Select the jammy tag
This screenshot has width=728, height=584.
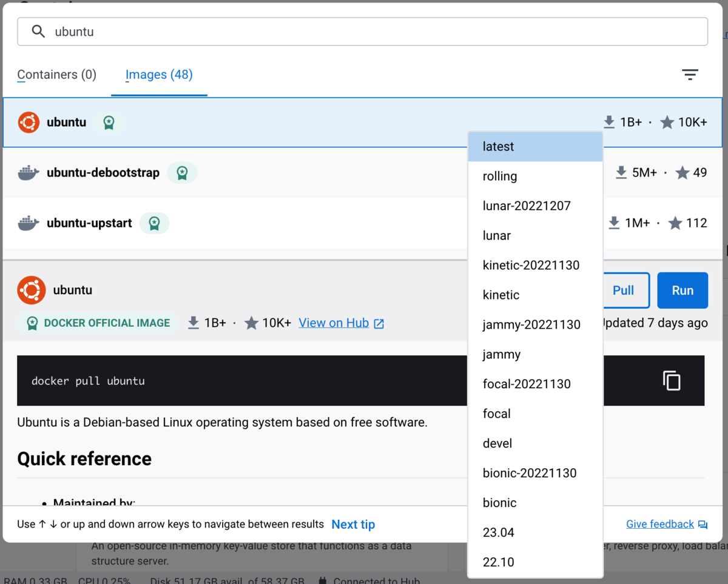pos(535,355)
